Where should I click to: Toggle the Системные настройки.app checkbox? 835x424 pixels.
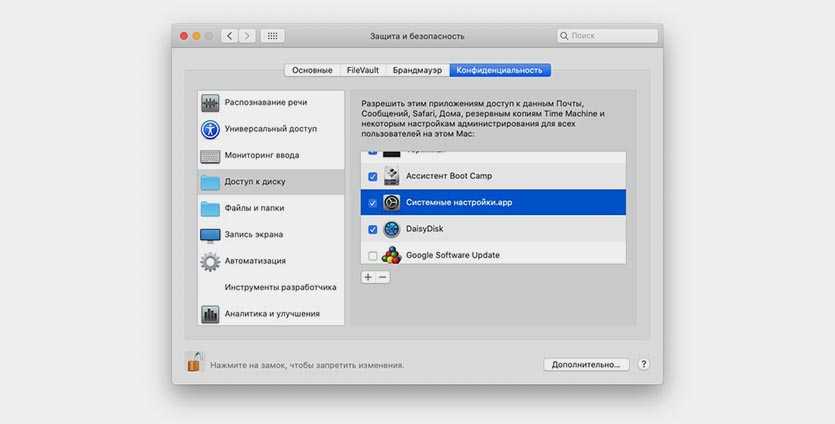[373, 203]
